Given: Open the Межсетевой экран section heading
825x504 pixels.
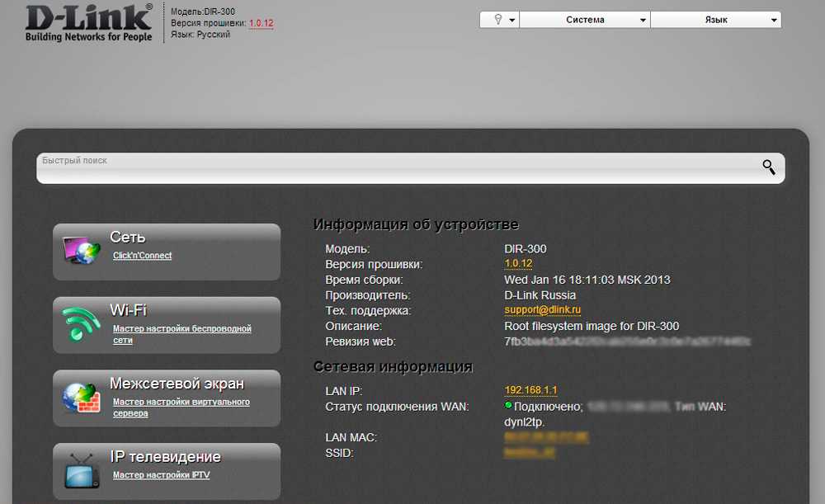Looking at the screenshot, I should click(177, 384).
